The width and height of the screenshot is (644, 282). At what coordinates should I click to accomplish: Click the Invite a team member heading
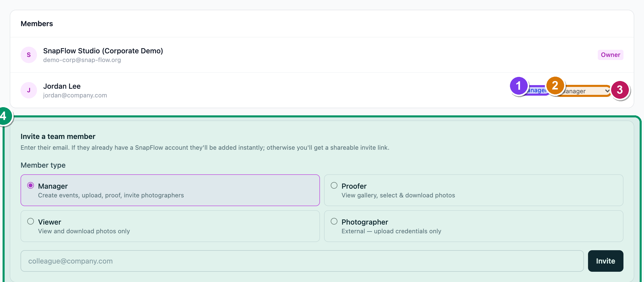pos(58,136)
